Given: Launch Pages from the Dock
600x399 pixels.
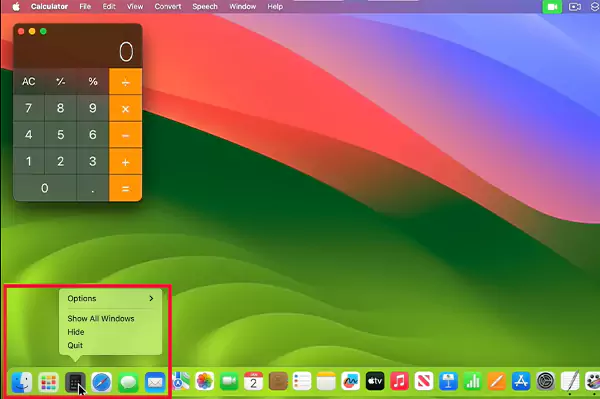Looking at the screenshot, I should (497, 381).
